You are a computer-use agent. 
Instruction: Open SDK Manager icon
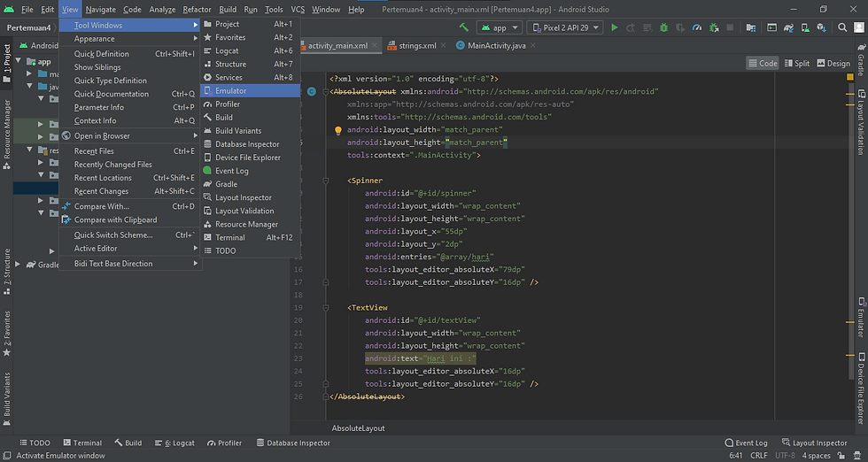[822, 27]
